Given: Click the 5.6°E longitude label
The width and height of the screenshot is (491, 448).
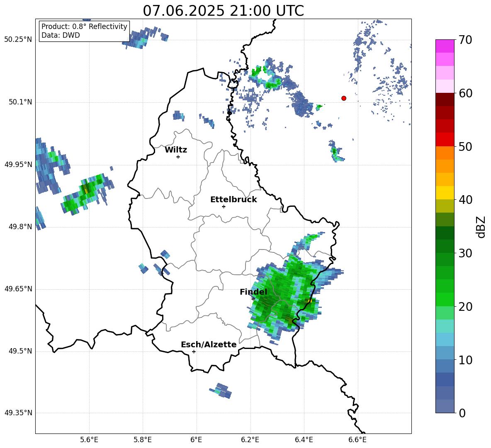Looking at the screenshot, I should click(89, 440).
